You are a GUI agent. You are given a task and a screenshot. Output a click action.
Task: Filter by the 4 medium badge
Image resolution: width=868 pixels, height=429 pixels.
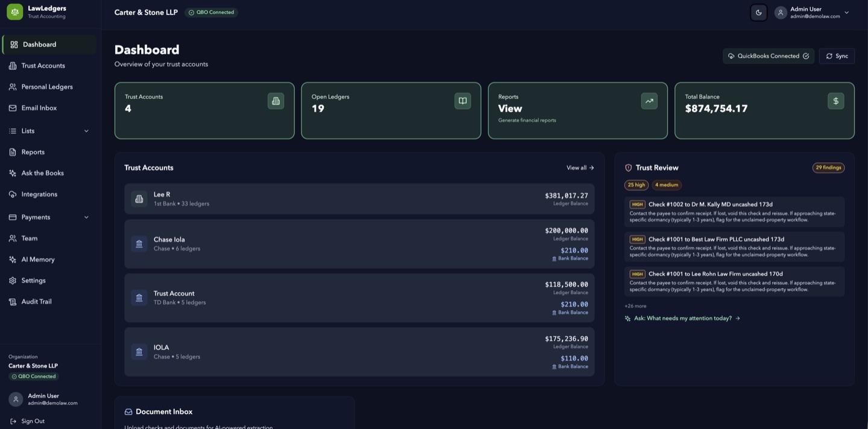[667, 185]
